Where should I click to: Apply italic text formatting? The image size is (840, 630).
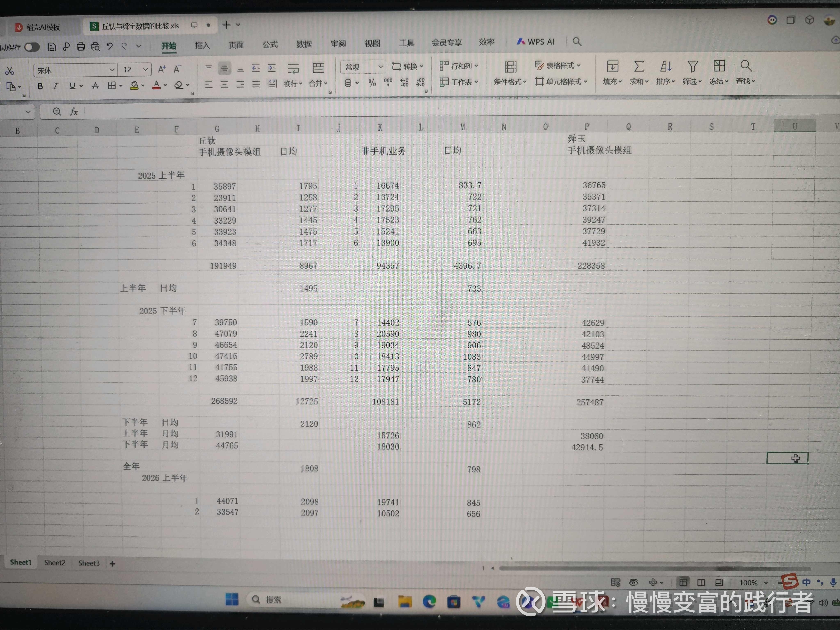[56, 86]
